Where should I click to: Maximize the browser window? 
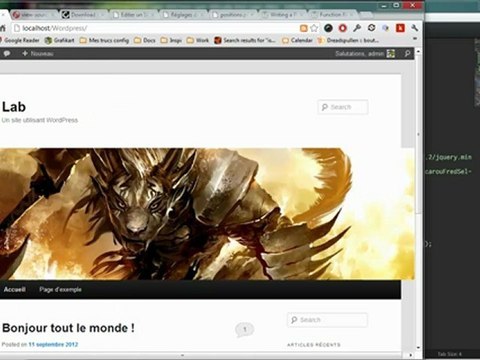click(396, 5)
